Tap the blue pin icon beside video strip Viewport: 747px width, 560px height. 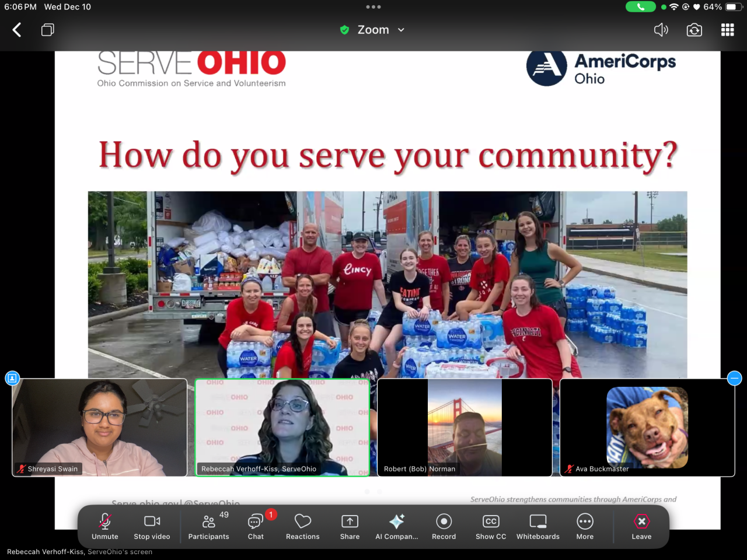(12, 379)
